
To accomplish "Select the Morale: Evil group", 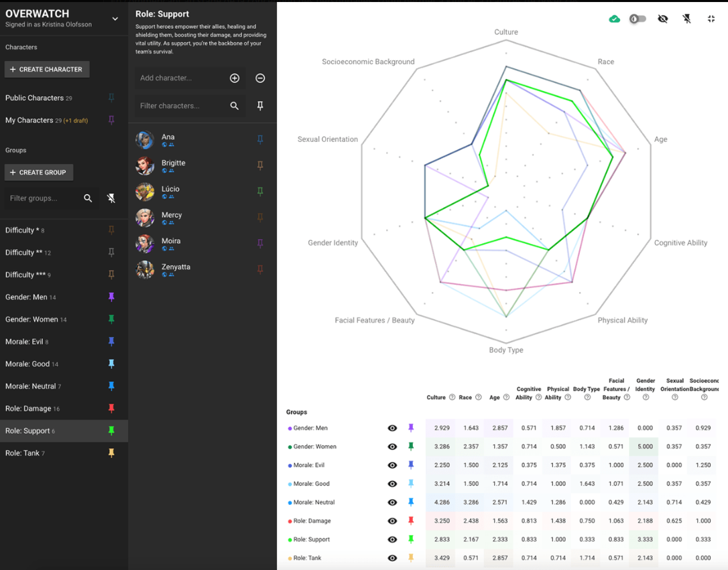I will tap(24, 342).
